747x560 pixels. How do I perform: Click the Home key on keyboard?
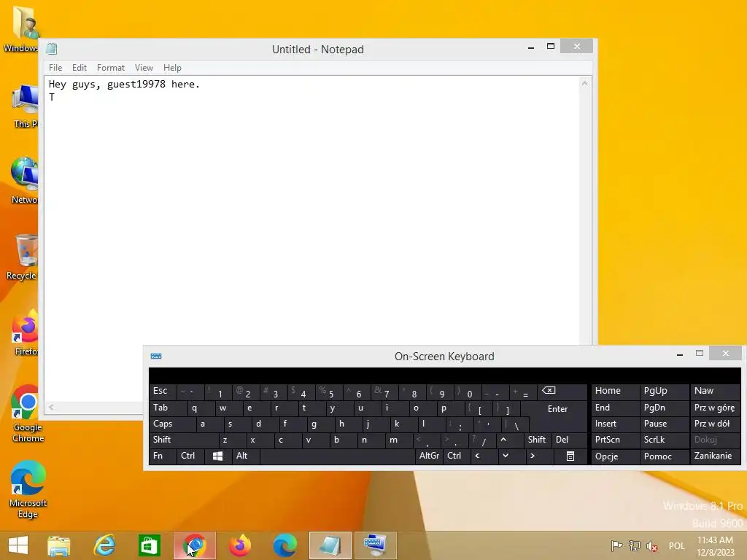coord(614,392)
